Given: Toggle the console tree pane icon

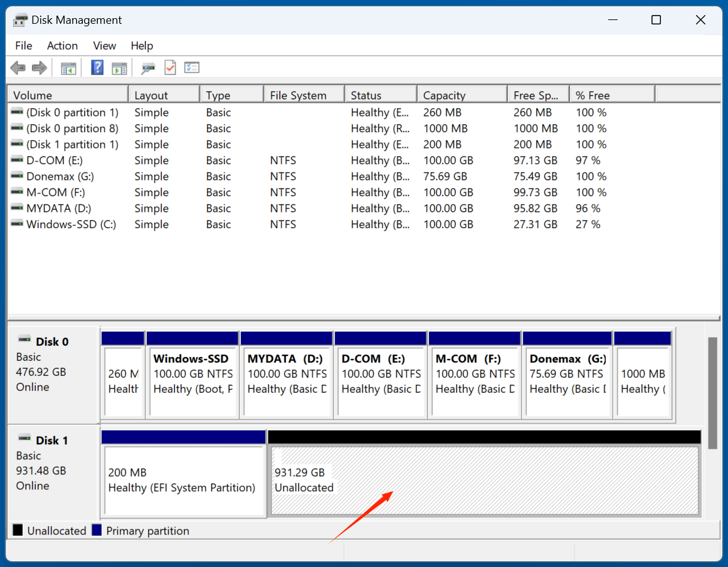Looking at the screenshot, I should [x=68, y=67].
